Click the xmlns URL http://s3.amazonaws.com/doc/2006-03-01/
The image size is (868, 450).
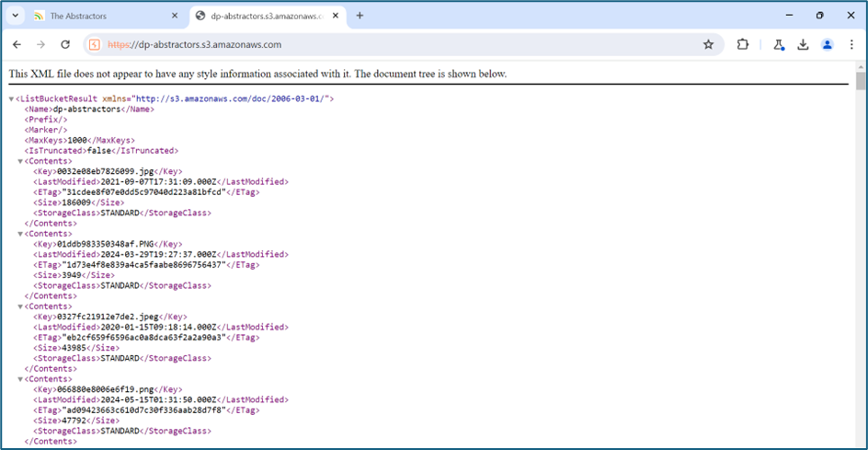click(x=231, y=98)
